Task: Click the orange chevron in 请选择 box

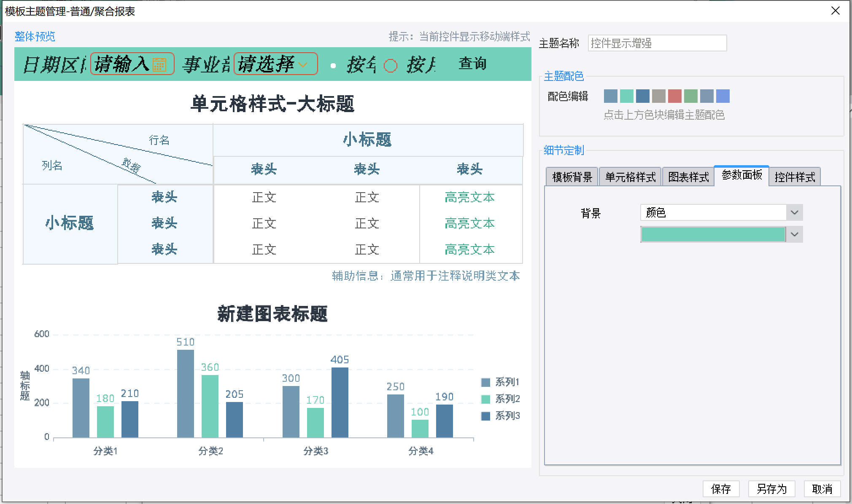Action: tap(303, 64)
